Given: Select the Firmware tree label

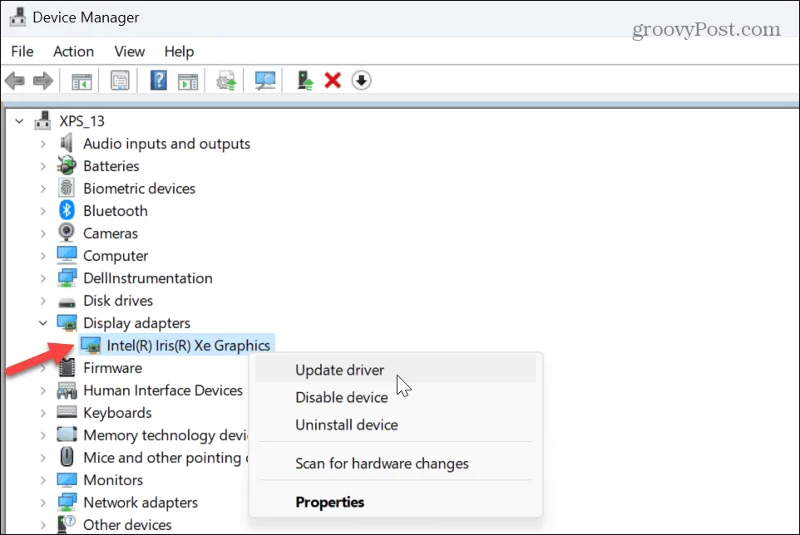Looking at the screenshot, I should [112, 368].
